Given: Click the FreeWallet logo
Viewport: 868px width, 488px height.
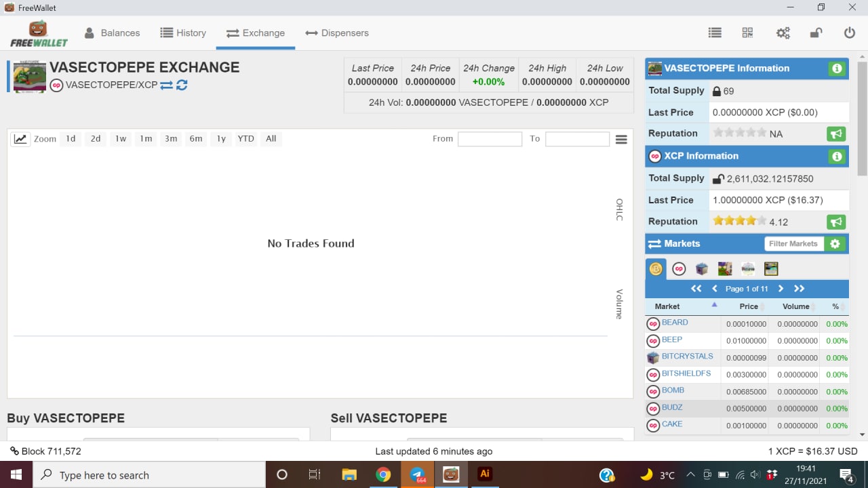Looking at the screenshot, I should coord(39,34).
